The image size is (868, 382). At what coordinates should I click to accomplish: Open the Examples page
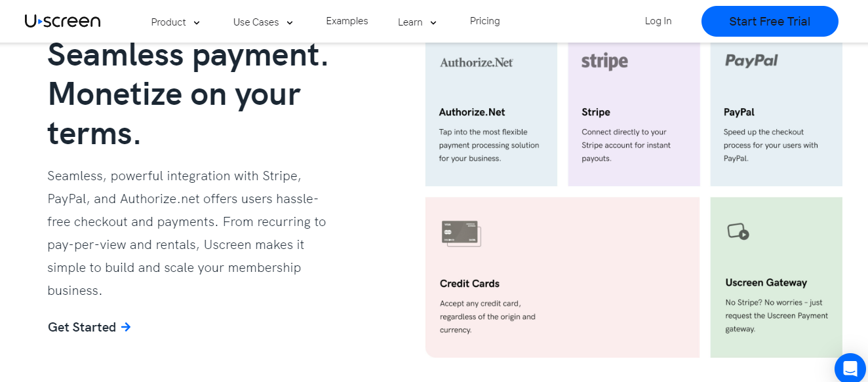coord(347,20)
